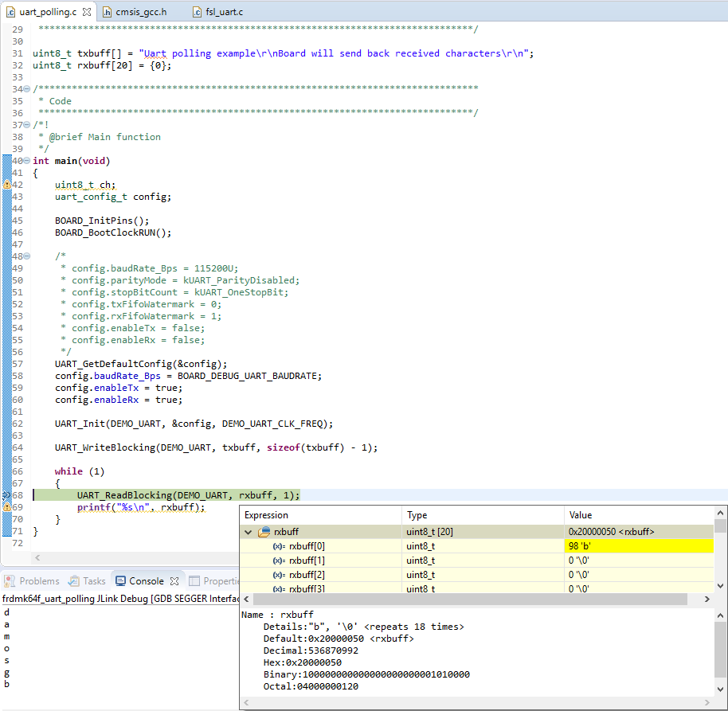
Task: Click the Problems tab icon
Action: pyautogui.click(x=10, y=581)
